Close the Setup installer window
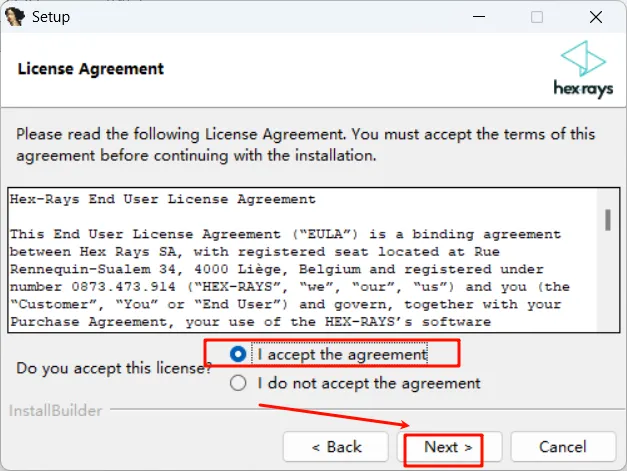The image size is (627, 471). point(596,17)
